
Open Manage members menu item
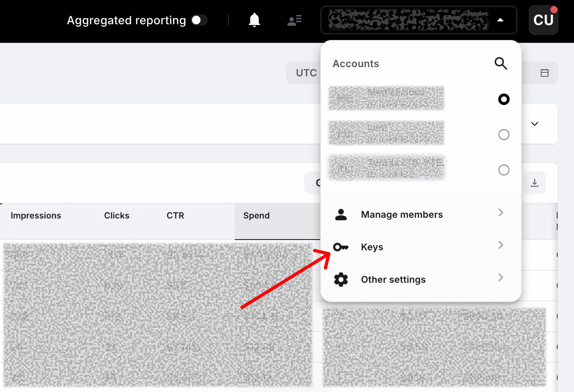coord(421,214)
